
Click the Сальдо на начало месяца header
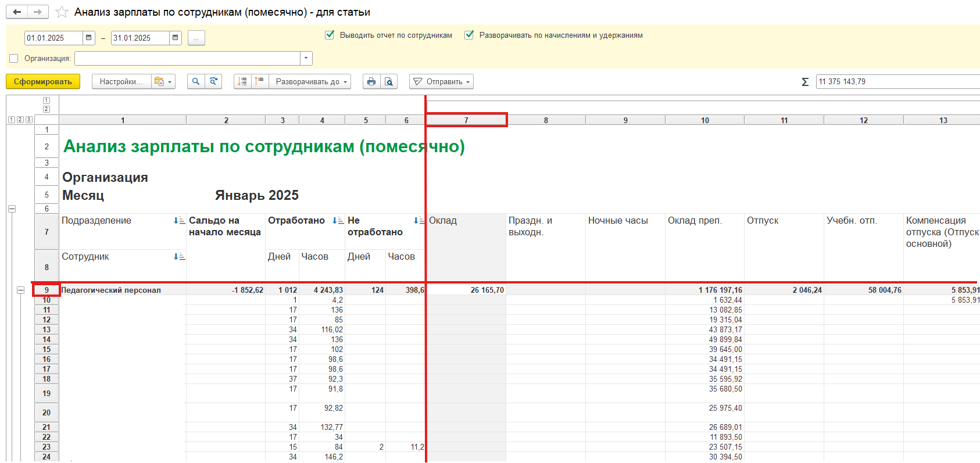click(x=226, y=247)
